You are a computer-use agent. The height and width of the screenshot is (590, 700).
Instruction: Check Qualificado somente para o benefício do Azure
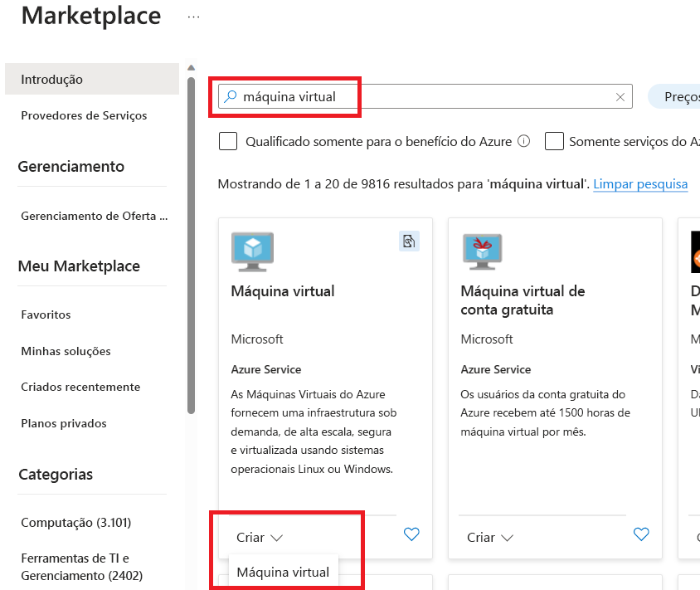click(x=228, y=141)
